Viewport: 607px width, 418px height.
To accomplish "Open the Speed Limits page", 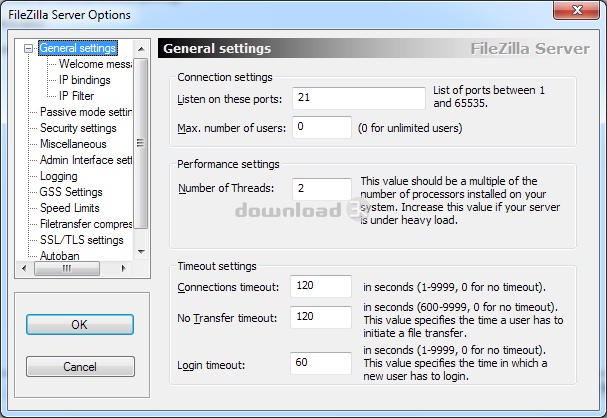I will [x=69, y=208].
